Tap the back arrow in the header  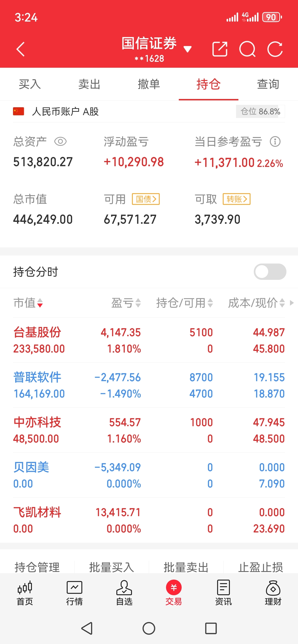pyautogui.click(x=21, y=49)
